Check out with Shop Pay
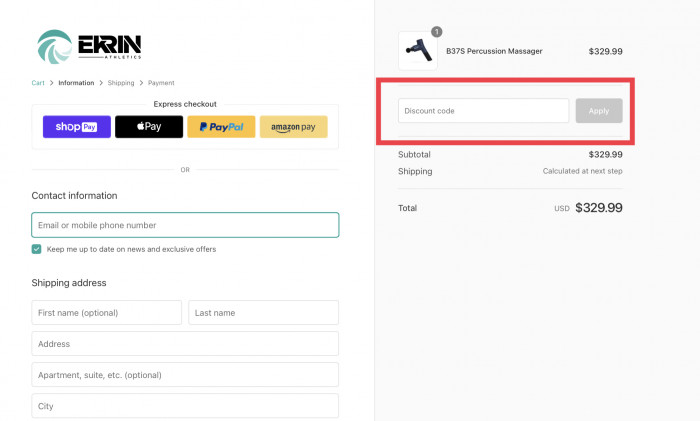Viewport: 700px width, 421px height. click(77, 127)
